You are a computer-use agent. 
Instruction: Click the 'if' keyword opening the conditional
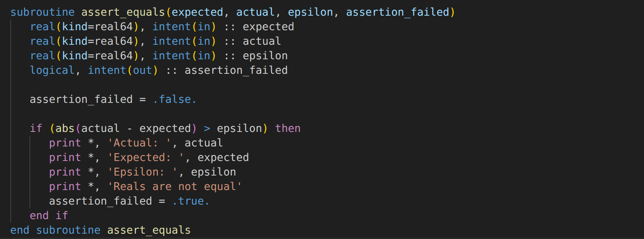pos(36,128)
